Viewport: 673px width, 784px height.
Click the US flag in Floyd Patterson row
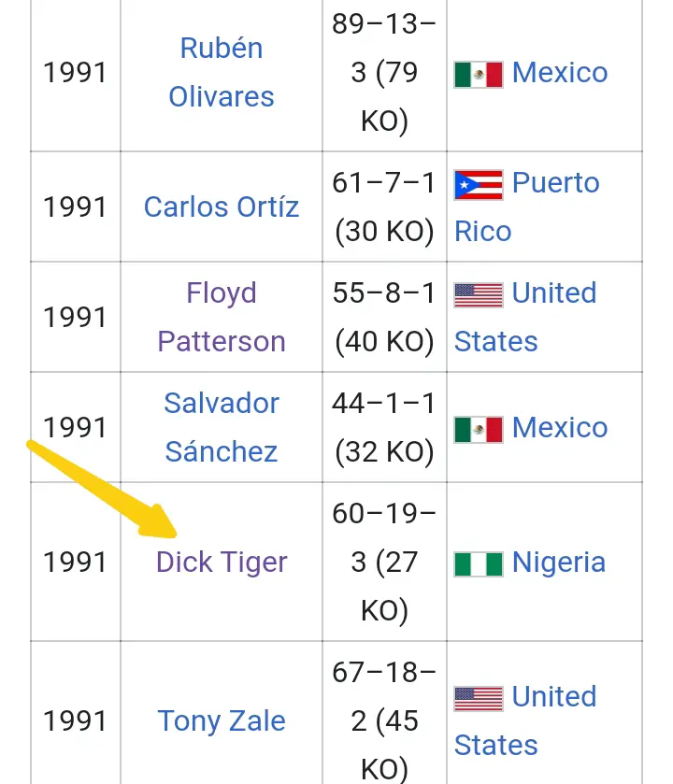478,294
